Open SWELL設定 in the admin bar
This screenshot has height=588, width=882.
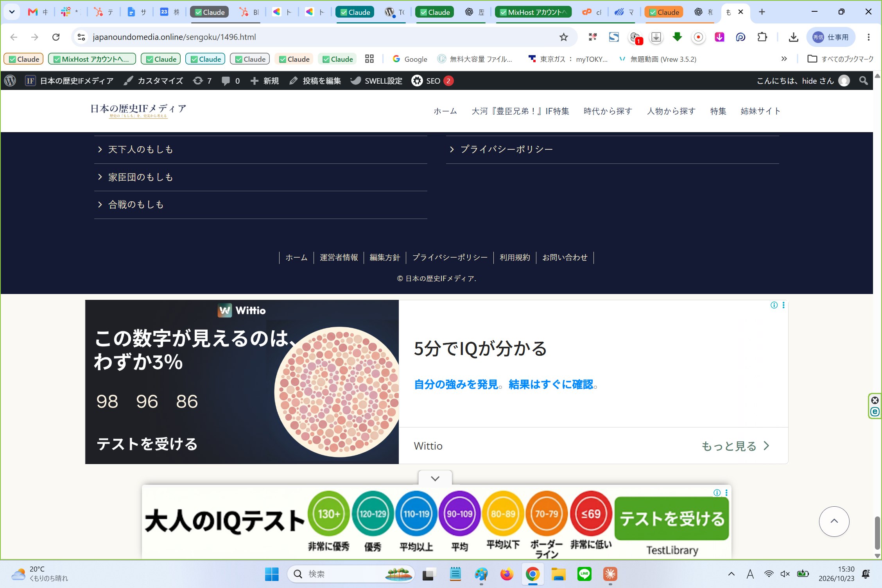pyautogui.click(x=376, y=81)
